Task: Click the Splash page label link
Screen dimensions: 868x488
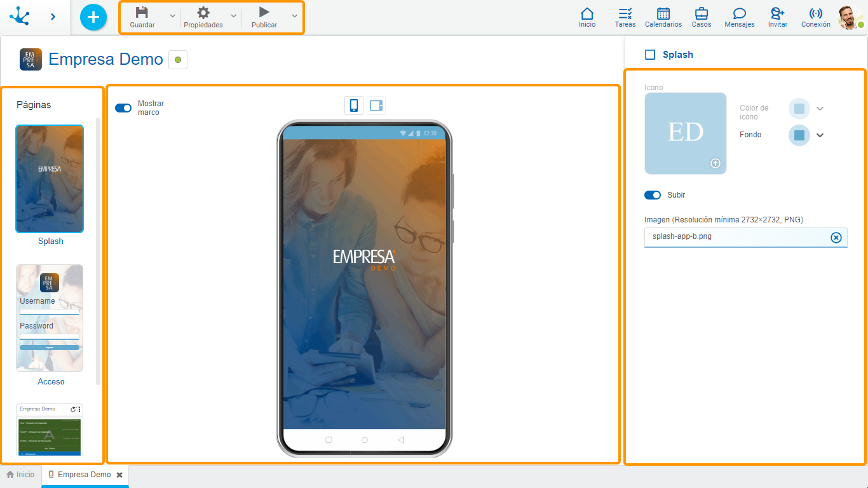Action: [x=51, y=241]
